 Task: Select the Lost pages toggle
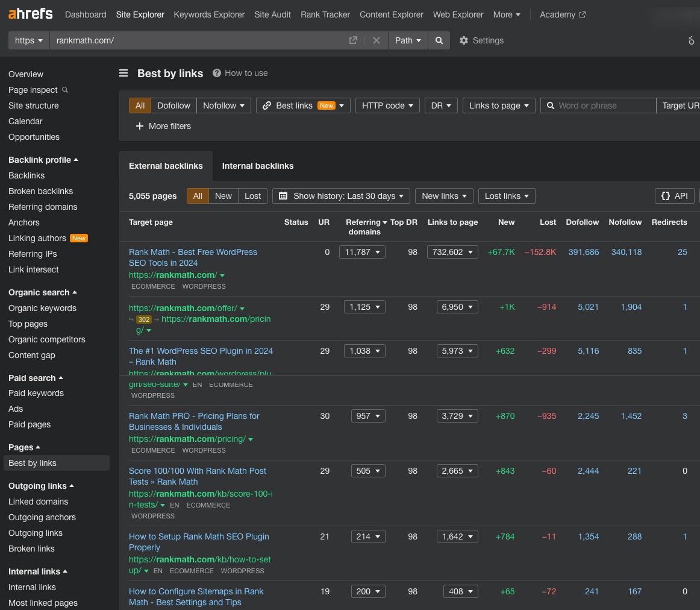pyautogui.click(x=252, y=196)
